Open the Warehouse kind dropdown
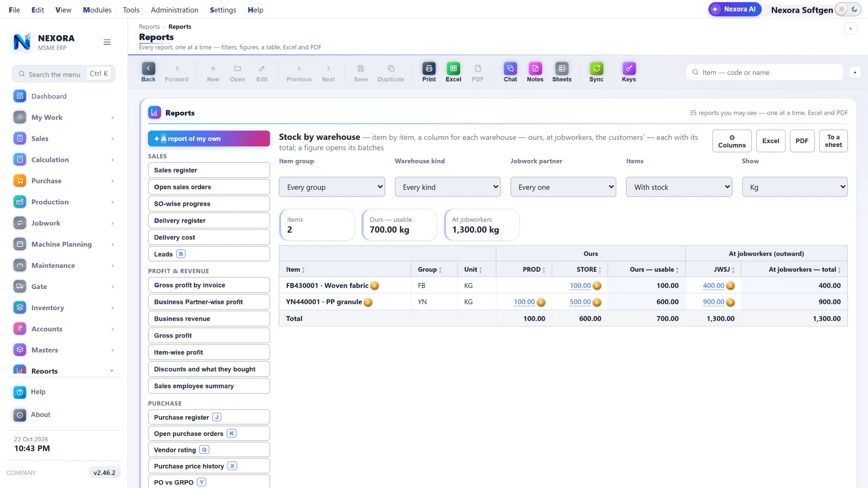This screenshot has height=488, width=868. 448,187
